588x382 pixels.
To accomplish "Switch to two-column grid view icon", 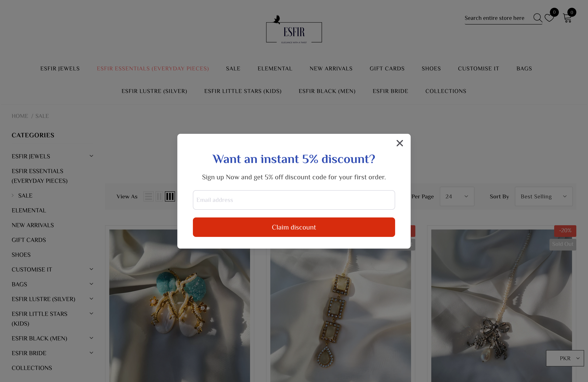I will (x=159, y=196).
